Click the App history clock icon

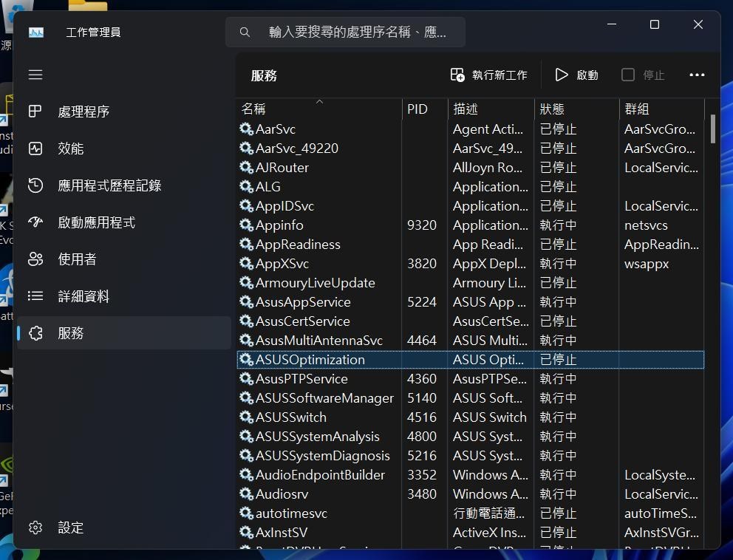35,185
